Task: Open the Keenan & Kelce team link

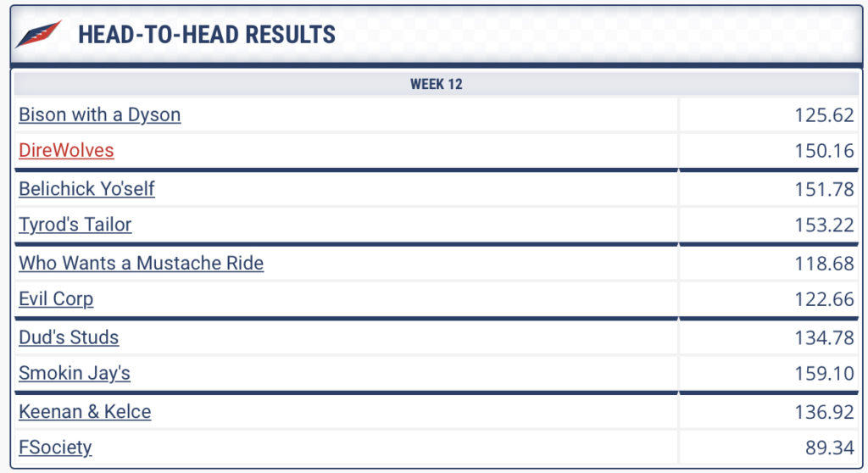Action: point(85,411)
